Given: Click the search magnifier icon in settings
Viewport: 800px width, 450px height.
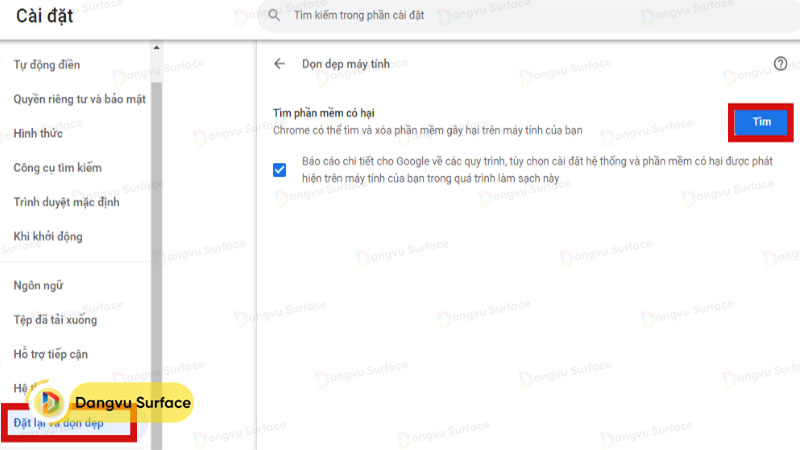Looking at the screenshot, I should [x=274, y=15].
